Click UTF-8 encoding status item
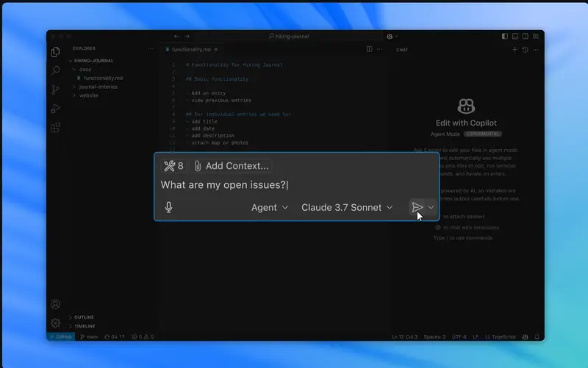 [x=459, y=336]
